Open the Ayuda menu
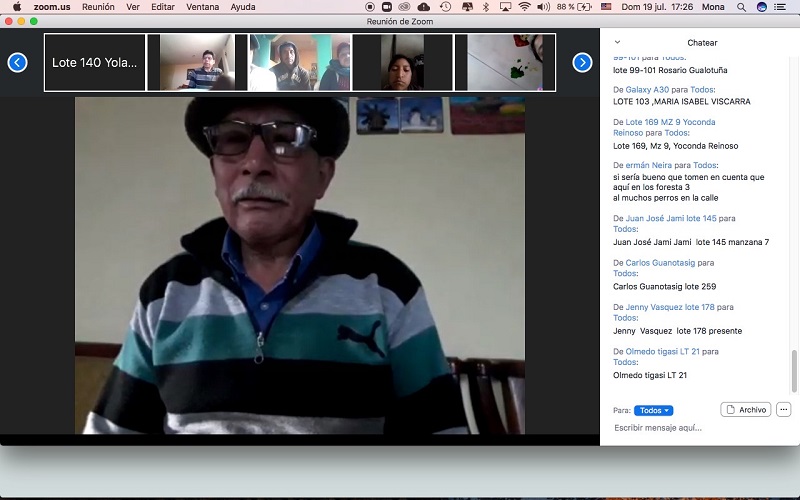Viewport: 800px width, 500px height. click(243, 7)
